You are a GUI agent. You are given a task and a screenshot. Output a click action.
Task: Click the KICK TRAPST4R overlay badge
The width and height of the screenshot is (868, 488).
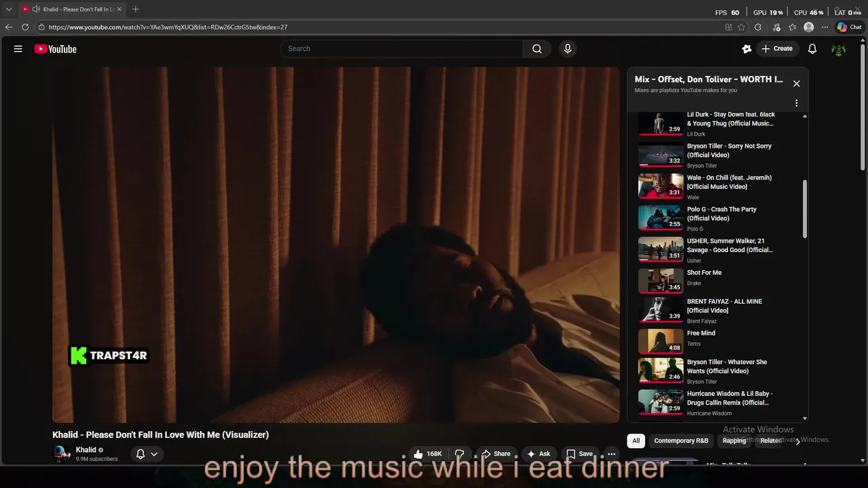coord(109,355)
